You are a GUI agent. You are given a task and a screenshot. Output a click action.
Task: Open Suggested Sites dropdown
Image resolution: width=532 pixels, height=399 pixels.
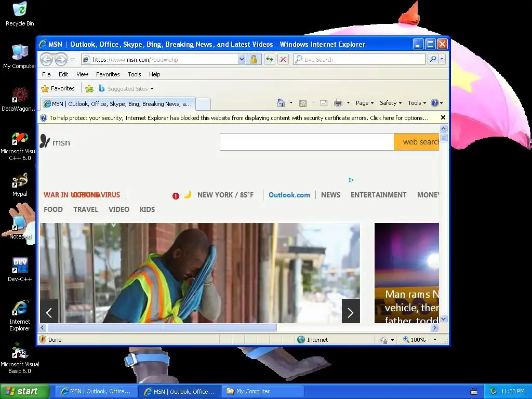126,88
